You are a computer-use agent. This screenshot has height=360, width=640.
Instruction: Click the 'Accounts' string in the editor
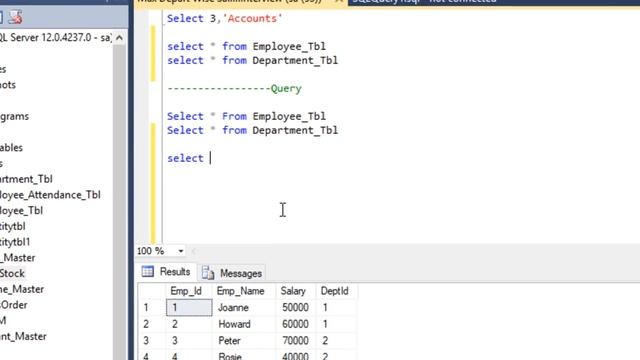(252, 18)
